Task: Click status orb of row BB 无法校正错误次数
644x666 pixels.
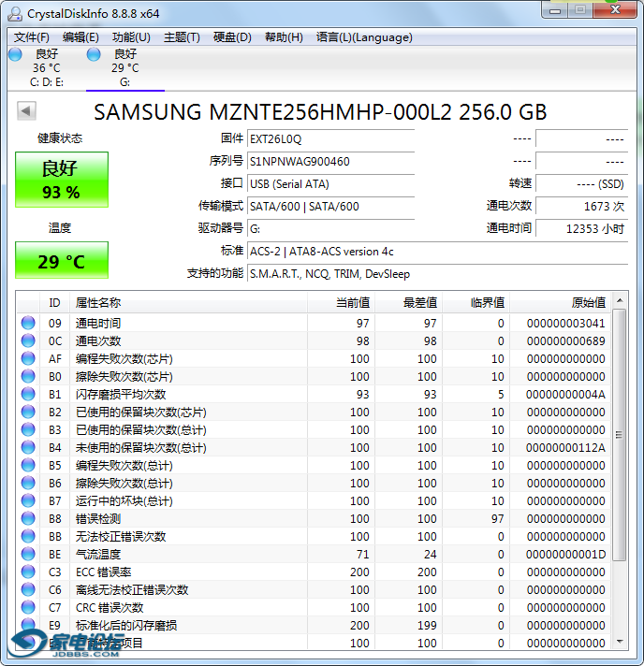Action: click(28, 537)
